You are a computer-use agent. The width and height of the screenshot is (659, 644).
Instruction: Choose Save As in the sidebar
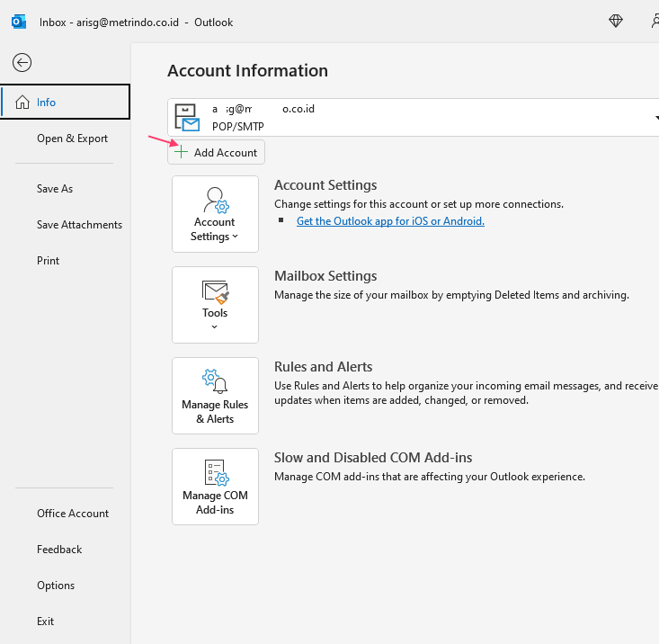(x=55, y=189)
